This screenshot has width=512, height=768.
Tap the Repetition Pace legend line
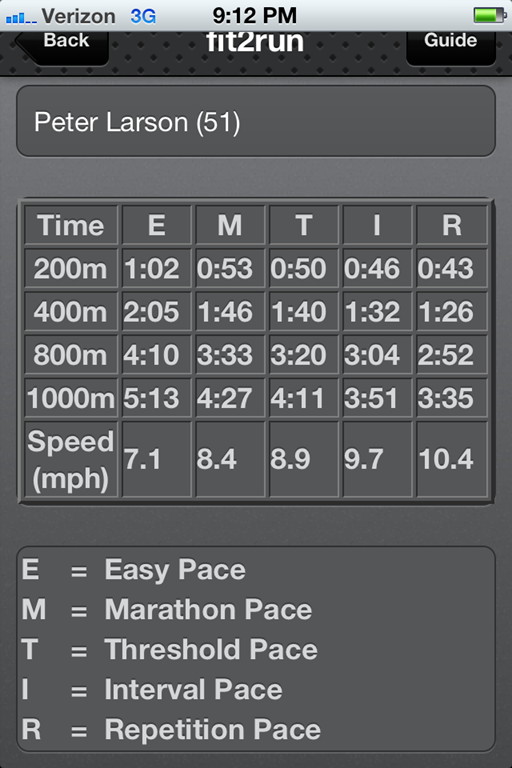pyautogui.click(x=171, y=729)
